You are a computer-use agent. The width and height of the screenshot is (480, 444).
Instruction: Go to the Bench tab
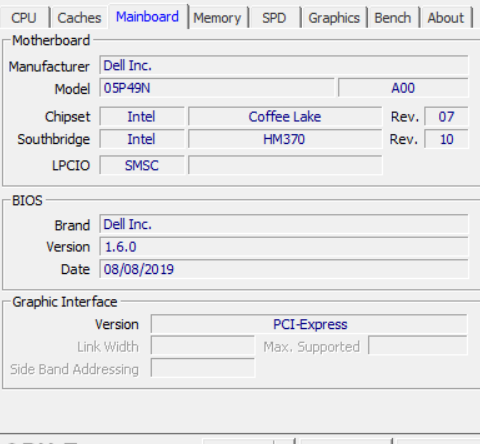pyautogui.click(x=393, y=18)
